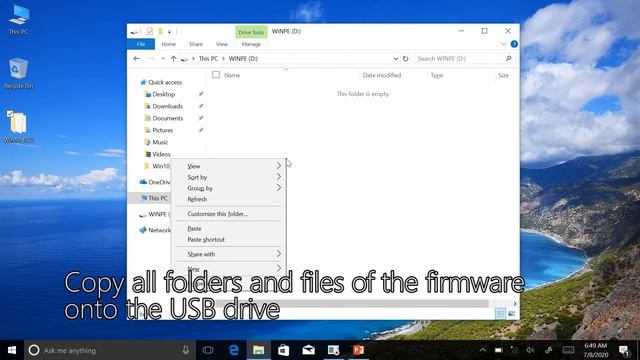Open PowerPoint from the taskbar

point(358,350)
